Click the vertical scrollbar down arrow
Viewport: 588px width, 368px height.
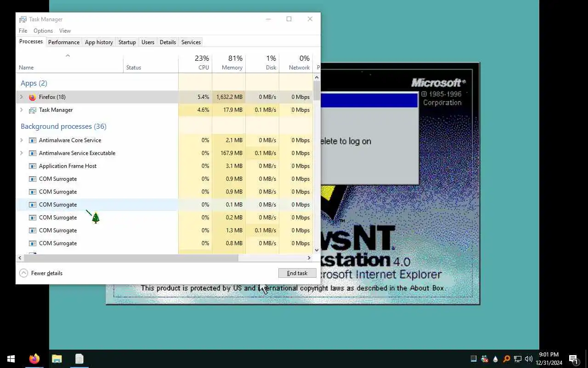point(317,250)
